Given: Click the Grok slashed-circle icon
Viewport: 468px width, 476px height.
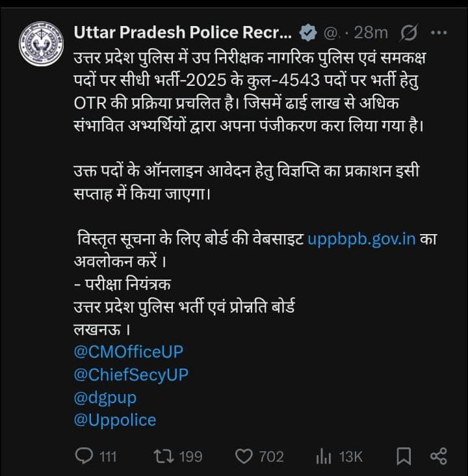Looking at the screenshot, I should coord(409,33).
